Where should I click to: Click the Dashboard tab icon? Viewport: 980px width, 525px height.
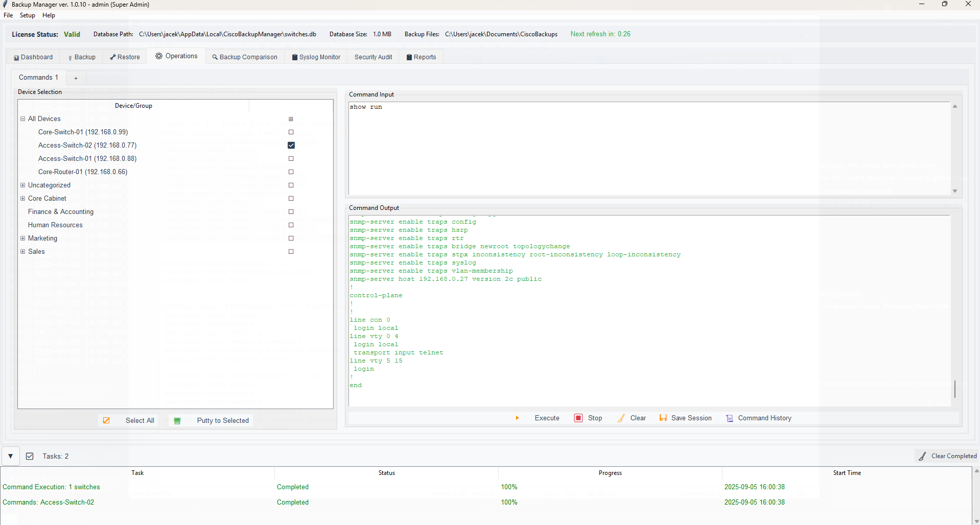(16, 58)
